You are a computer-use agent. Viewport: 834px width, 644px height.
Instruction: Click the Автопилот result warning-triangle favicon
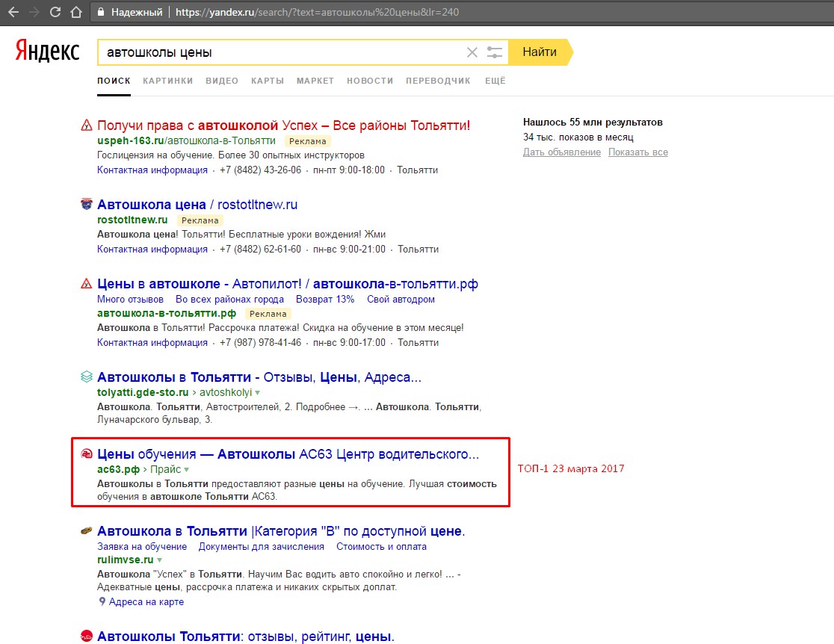(86, 283)
